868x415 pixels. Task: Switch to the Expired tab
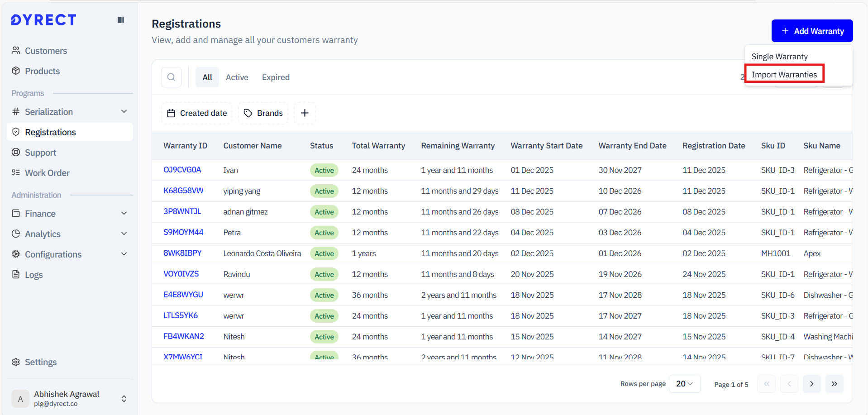(276, 77)
